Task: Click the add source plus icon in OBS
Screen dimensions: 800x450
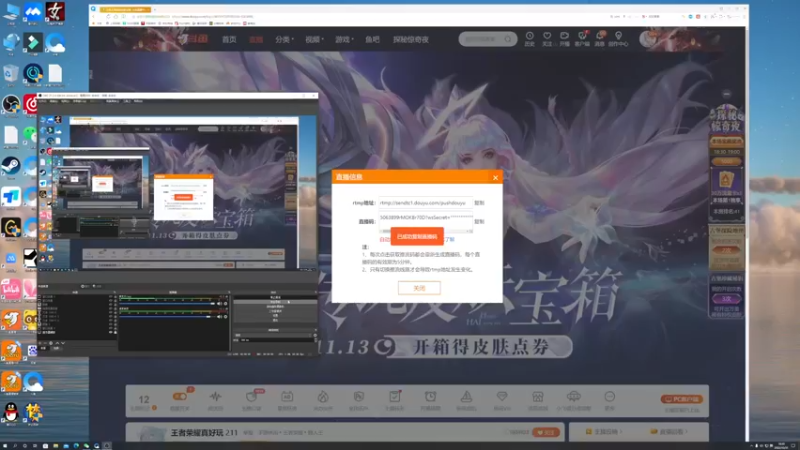Action: pyautogui.click(x=40, y=343)
